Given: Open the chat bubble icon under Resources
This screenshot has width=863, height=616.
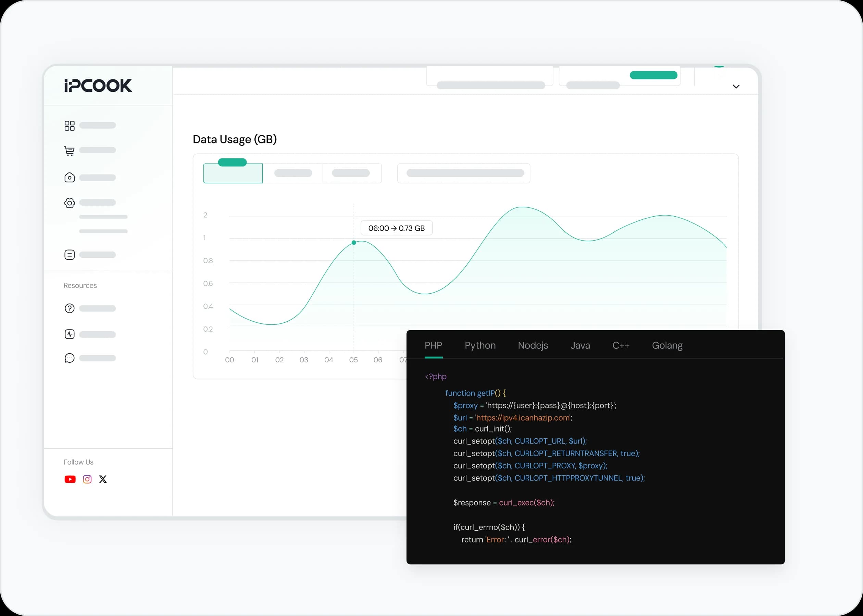Looking at the screenshot, I should click(x=70, y=358).
